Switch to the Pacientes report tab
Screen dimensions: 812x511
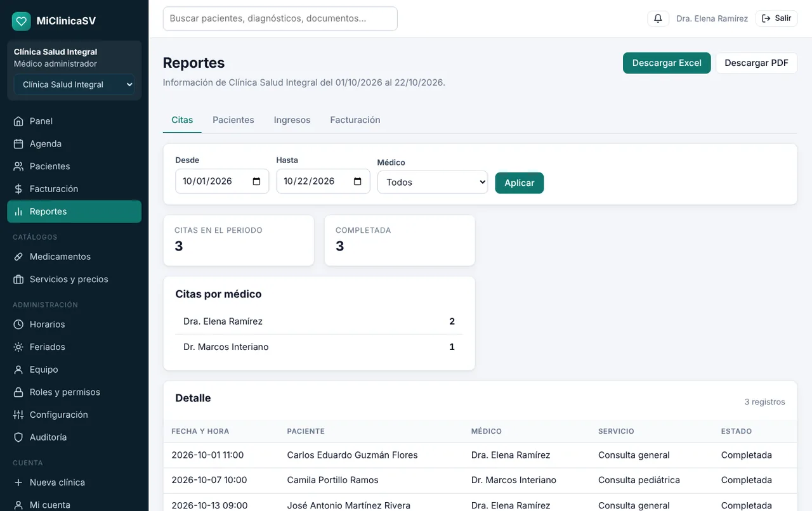[233, 120]
